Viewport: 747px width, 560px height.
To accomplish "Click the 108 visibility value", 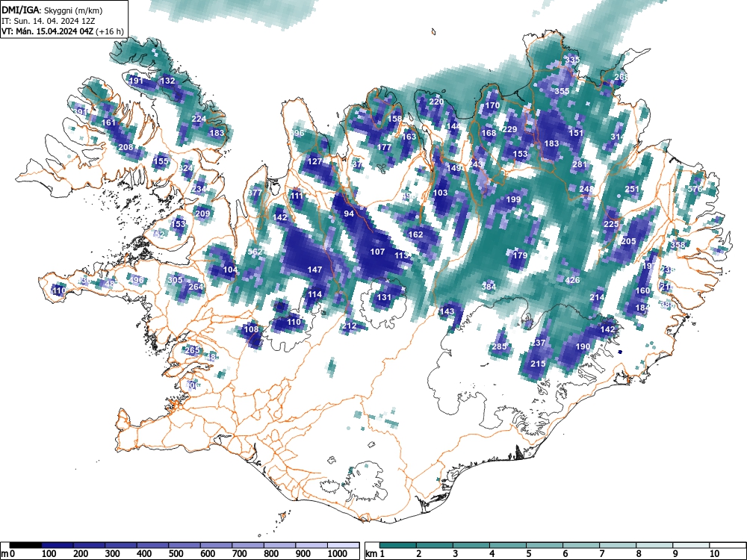I will coord(251,329).
